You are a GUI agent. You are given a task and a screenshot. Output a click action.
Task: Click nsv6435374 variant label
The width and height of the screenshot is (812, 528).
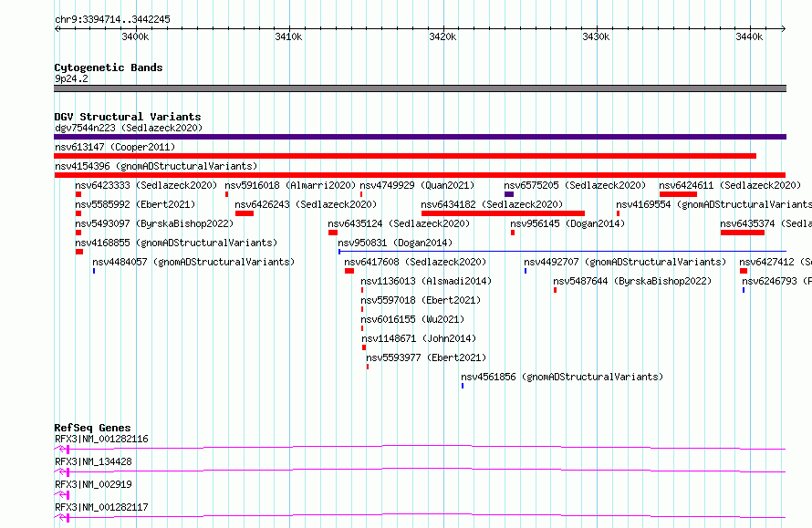765,223
